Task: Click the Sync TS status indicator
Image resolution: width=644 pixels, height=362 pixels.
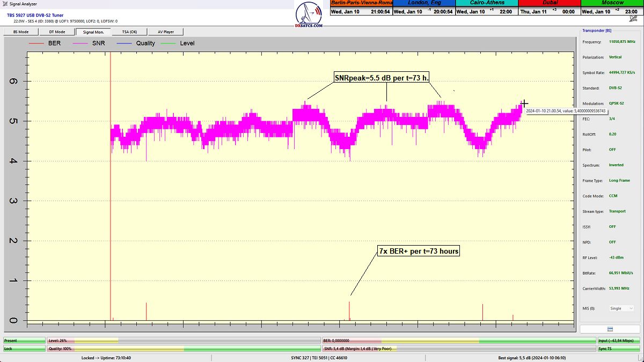Action: pos(619,349)
